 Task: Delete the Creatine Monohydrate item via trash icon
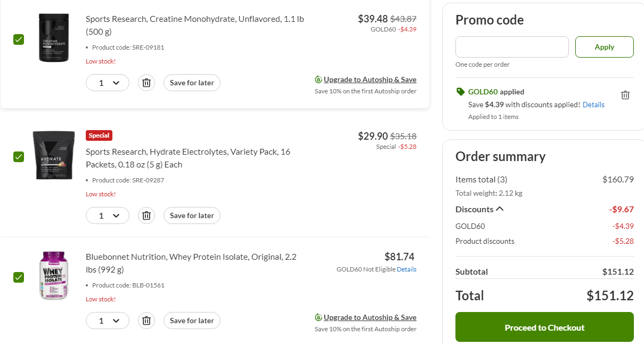point(146,83)
